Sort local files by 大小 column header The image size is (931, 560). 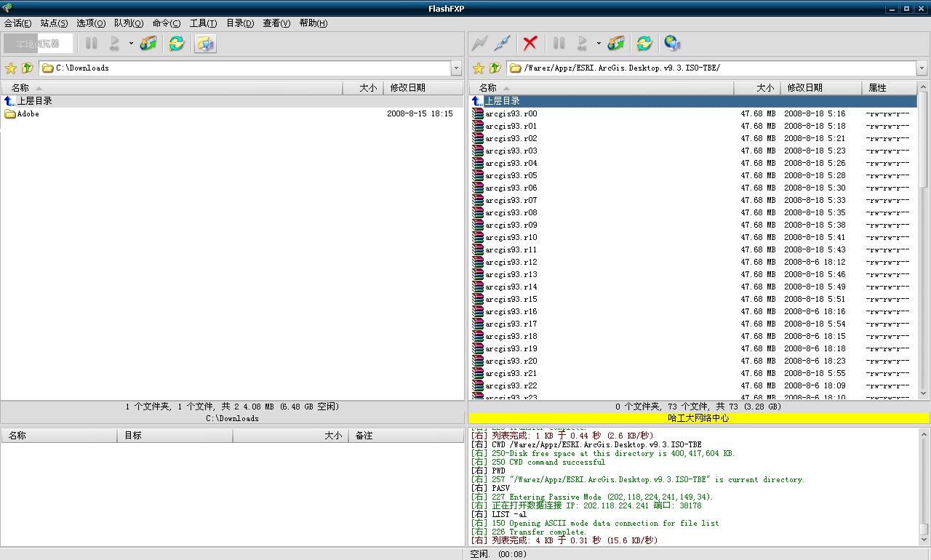[363, 88]
